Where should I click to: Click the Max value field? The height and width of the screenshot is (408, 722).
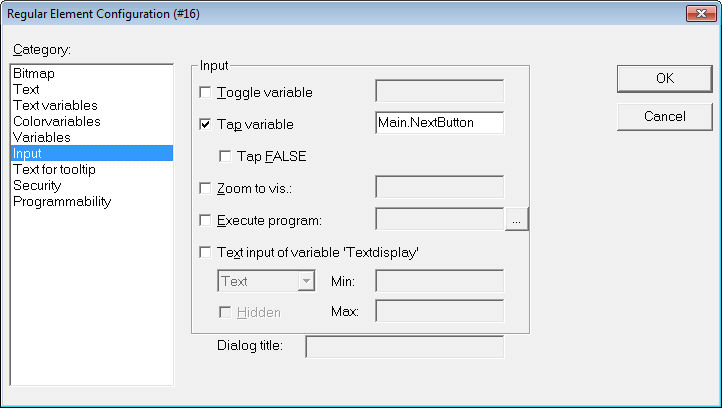point(440,311)
